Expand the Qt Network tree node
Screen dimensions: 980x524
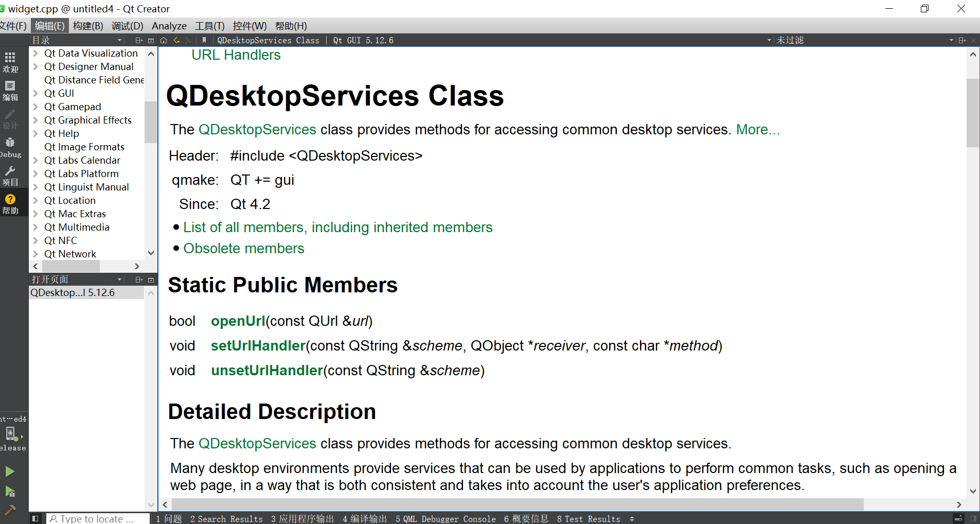pos(35,254)
